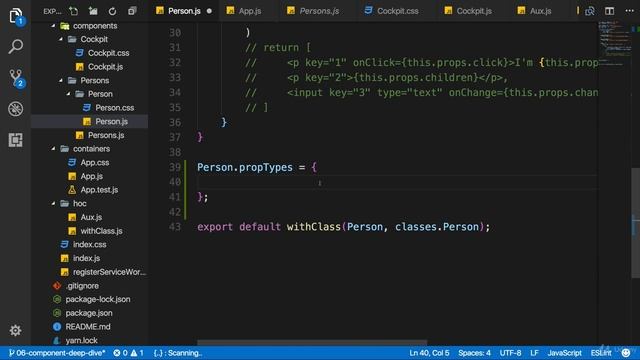Open Cockpit.css in the file tree
This screenshot has width=640, height=360.
click(108, 53)
